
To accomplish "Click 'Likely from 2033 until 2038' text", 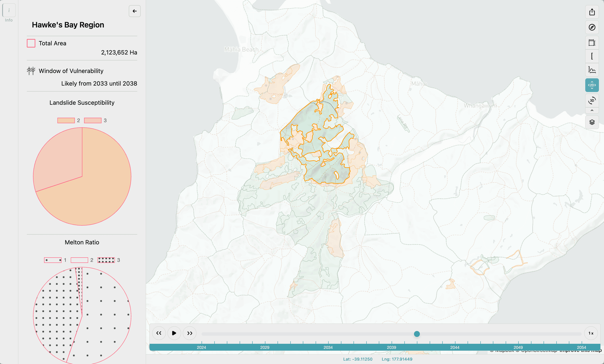I will [99, 84].
